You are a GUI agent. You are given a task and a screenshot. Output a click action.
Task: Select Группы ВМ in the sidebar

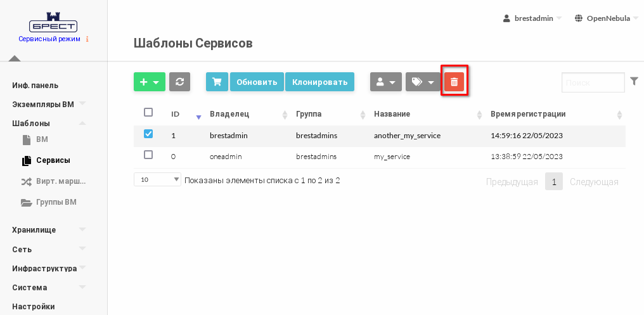point(56,202)
